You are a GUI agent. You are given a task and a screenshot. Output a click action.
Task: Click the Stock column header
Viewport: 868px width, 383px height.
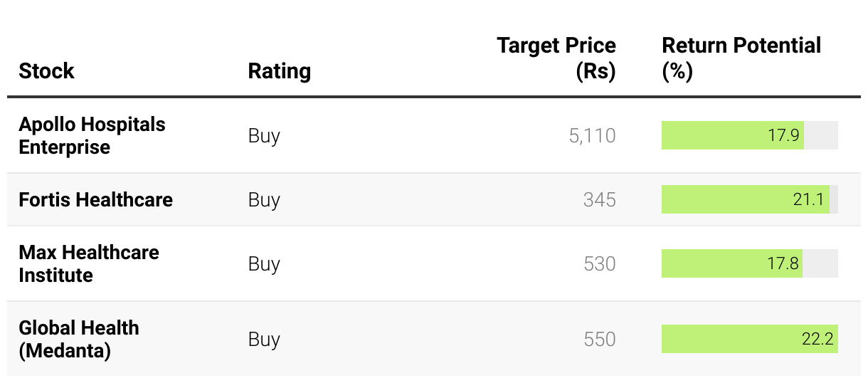(46, 71)
